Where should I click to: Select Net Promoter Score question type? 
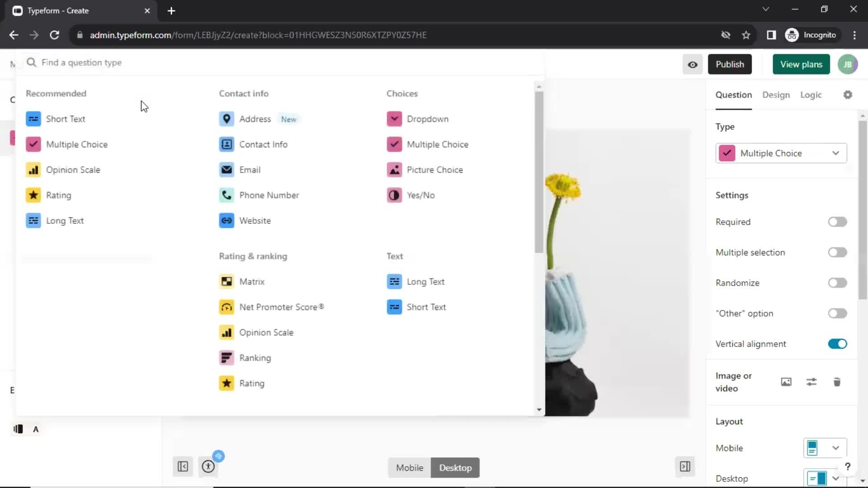point(272,307)
